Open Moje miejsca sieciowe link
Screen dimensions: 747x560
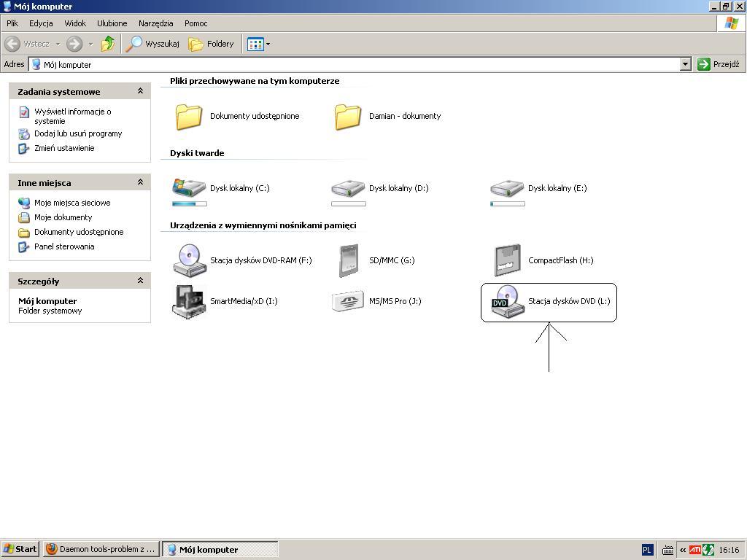click(x=72, y=203)
